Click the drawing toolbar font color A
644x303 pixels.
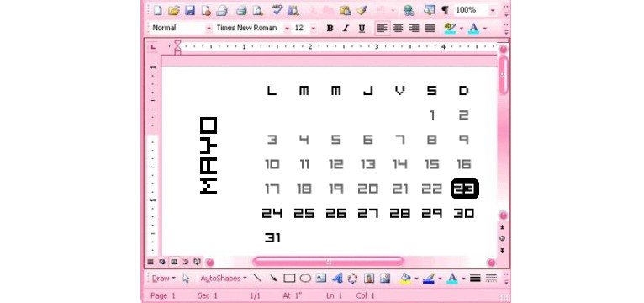(x=452, y=279)
